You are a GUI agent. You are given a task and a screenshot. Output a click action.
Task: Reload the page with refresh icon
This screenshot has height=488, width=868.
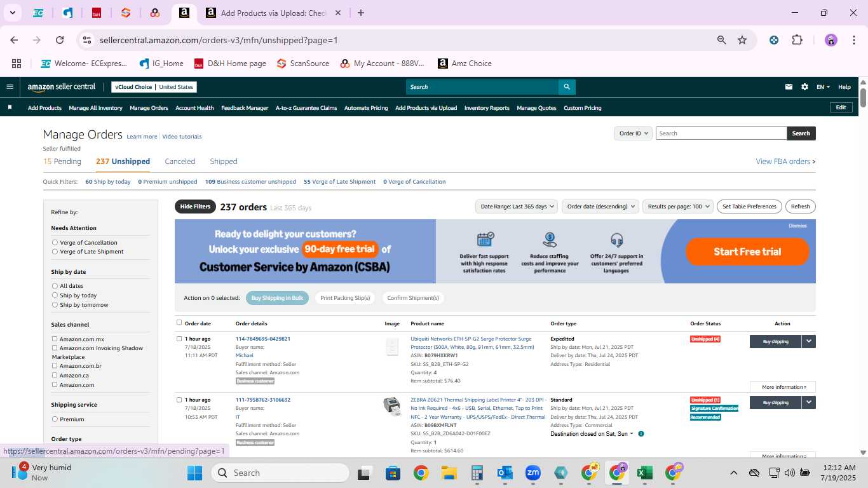pyautogui.click(x=60, y=40)
